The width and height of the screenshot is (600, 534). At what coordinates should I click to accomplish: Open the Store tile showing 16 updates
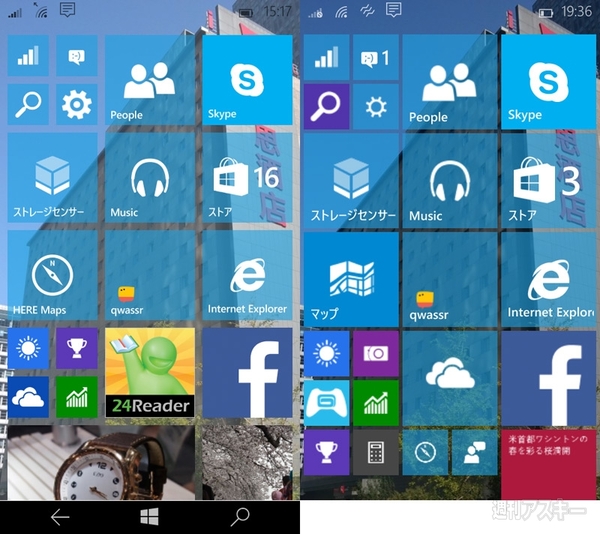[x=248, y=178]
